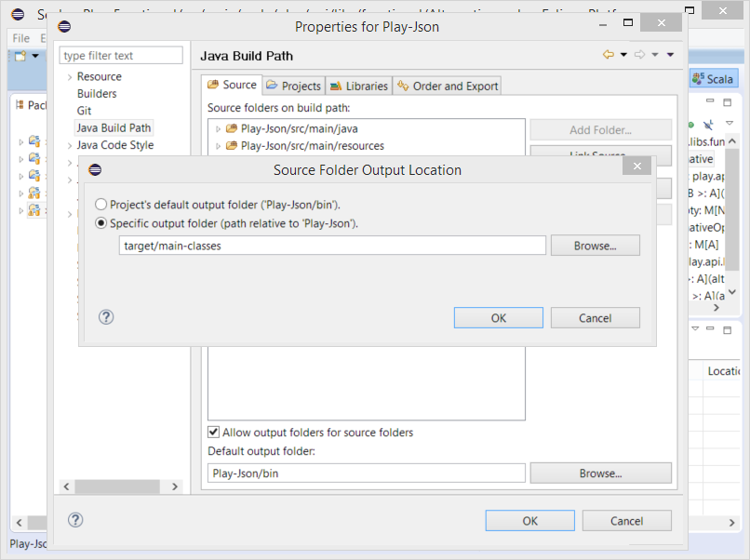Select Builders in properties tree
The height and width of the screenshot is (560, 750).
point(97,94)
